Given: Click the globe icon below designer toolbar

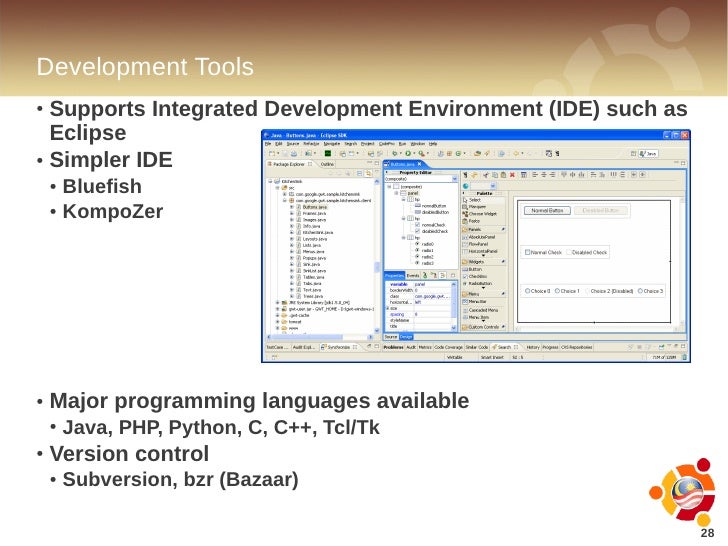Looking at the screenshot, I should pos(466,186).
